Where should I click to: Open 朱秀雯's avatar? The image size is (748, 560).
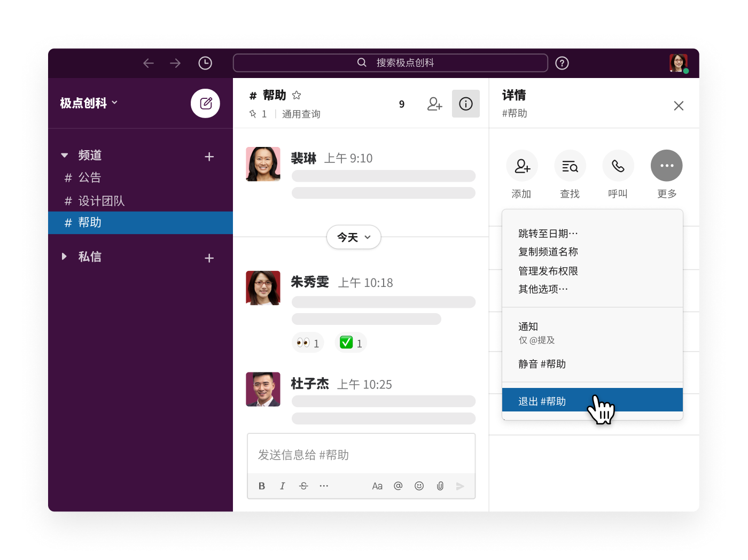coord(263,288)
